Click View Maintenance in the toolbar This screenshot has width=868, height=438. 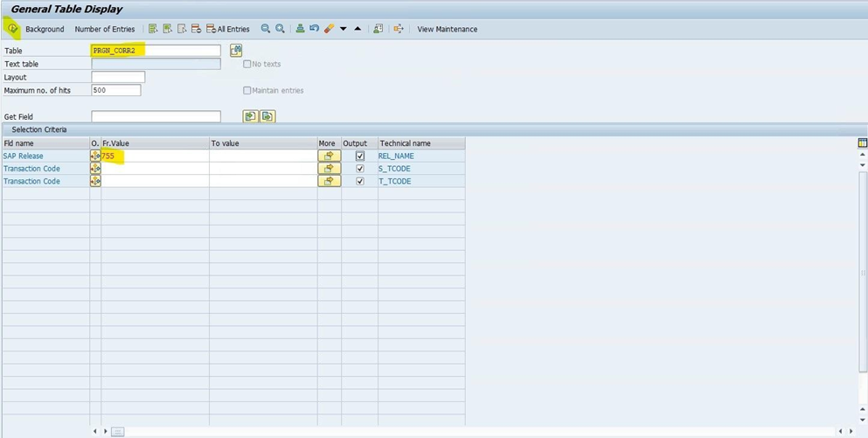tap(447, 29)
